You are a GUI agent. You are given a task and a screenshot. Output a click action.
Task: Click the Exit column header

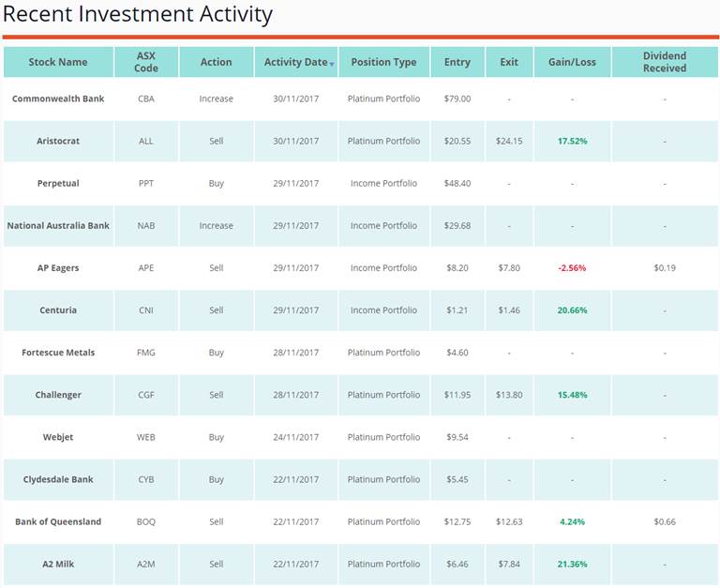[509, 62]
